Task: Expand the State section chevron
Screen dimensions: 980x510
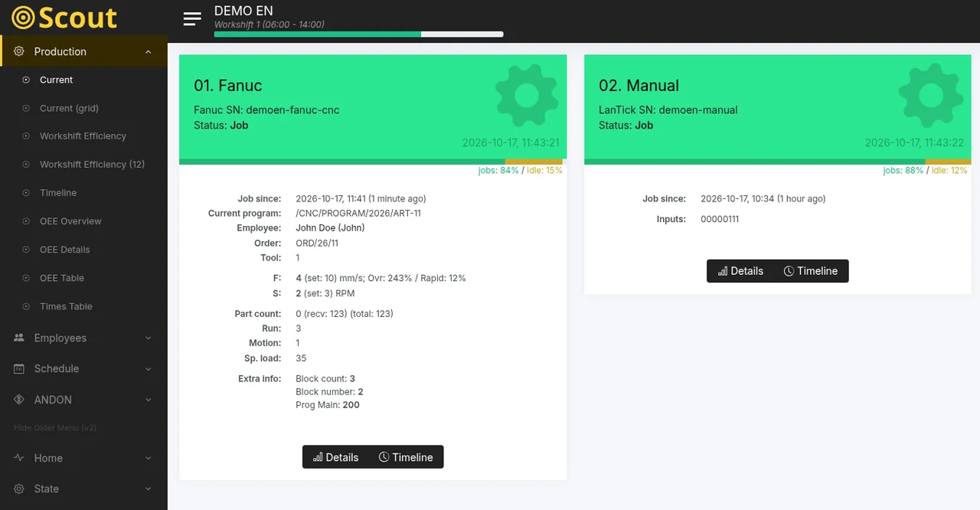Action: tap(149, 489)
